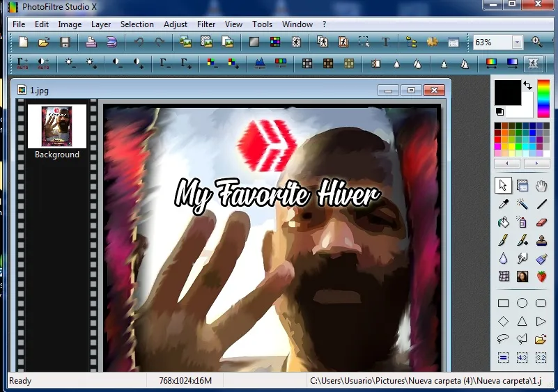
Task: Increase contrast with half-circle plus icon
Action: pyautogui.click(x=139, y=63)
